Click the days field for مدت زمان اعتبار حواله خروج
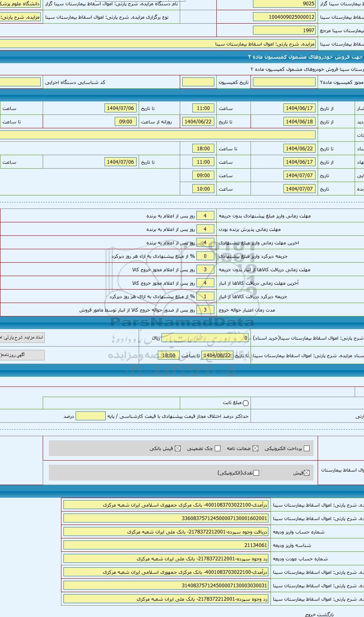Screen dimensions: 364x617 click(x=205, y=310)
